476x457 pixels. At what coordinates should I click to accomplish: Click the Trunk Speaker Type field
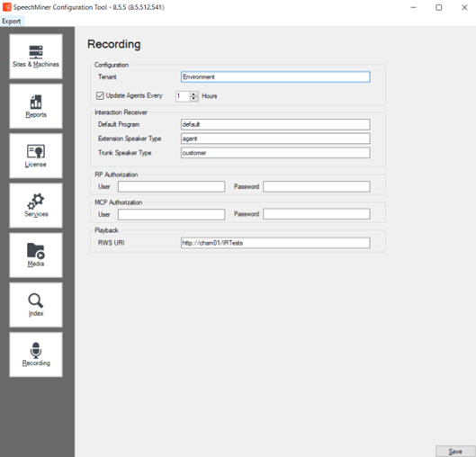tap(275, 153)
